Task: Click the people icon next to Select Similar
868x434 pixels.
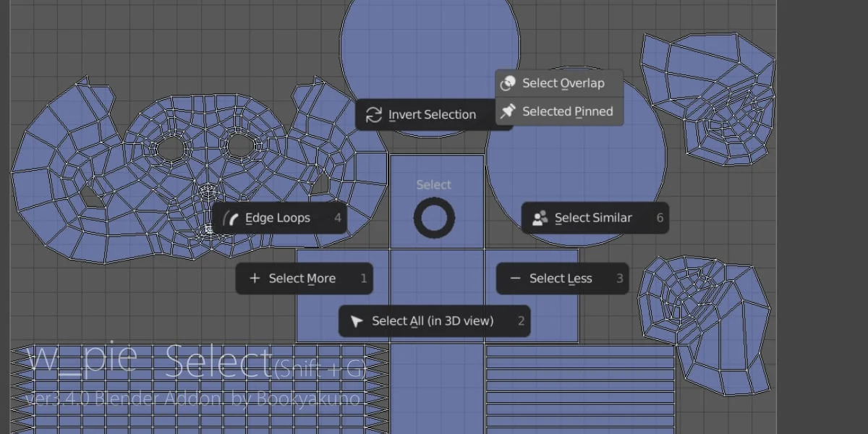Action: coord(539,217)
